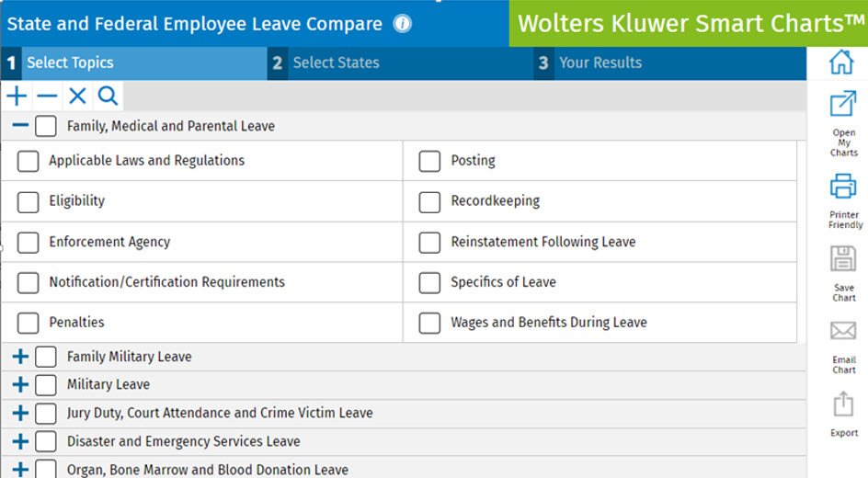
Task: Open the Printer Friendly view
Action: tap(843, 196)
